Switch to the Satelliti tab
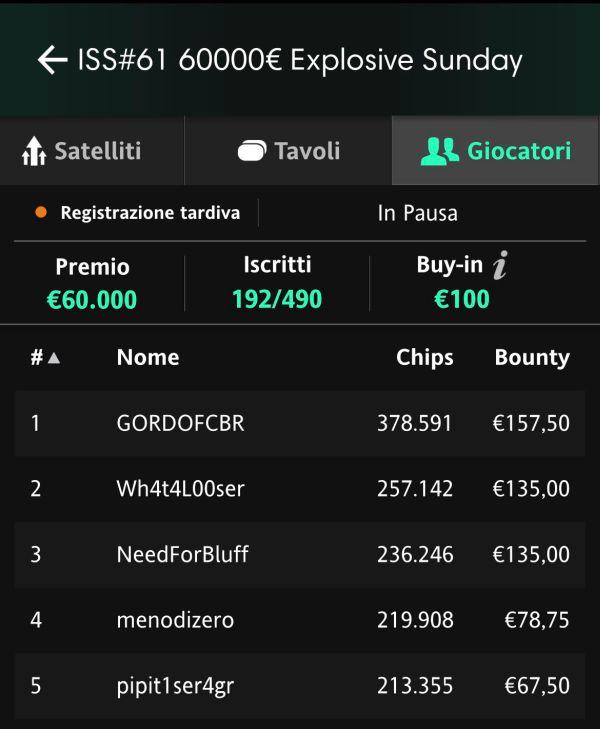600x729 pixels. pos(92,151)
